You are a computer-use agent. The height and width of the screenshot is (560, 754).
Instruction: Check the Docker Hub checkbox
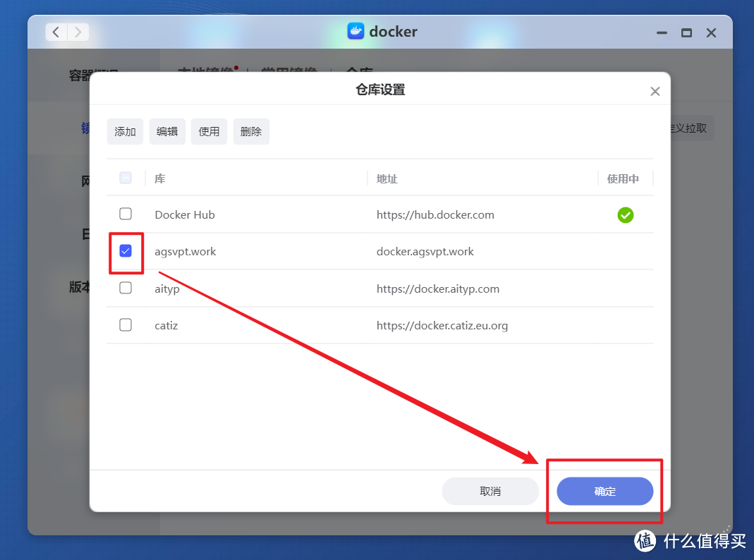126,214
